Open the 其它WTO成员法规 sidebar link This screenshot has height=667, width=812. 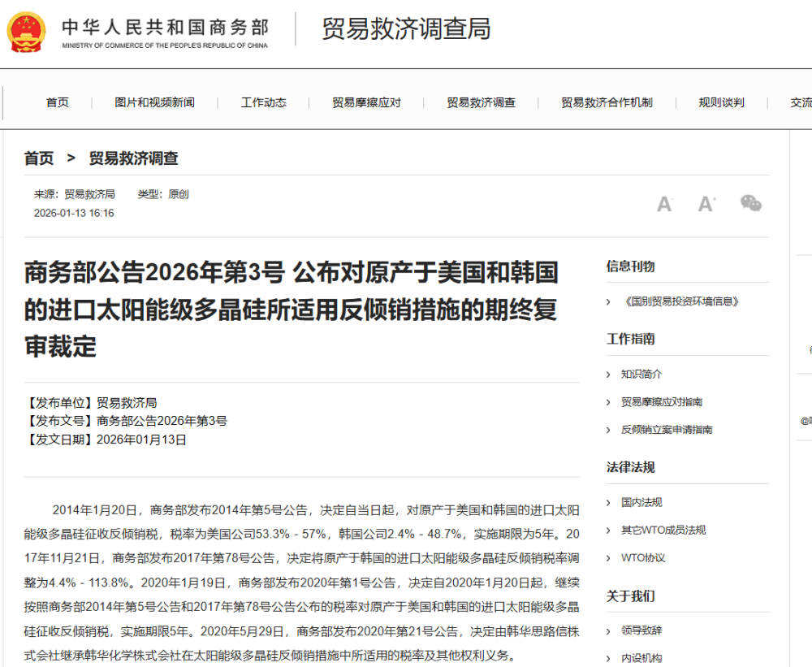(663, 531)
